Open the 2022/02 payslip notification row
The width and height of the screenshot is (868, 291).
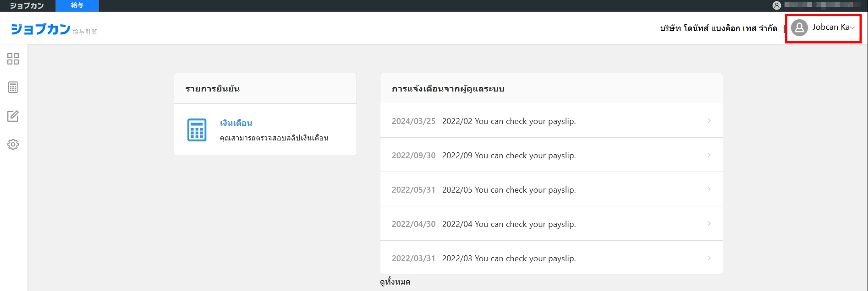pyautogui.click(x=551, y=120)
